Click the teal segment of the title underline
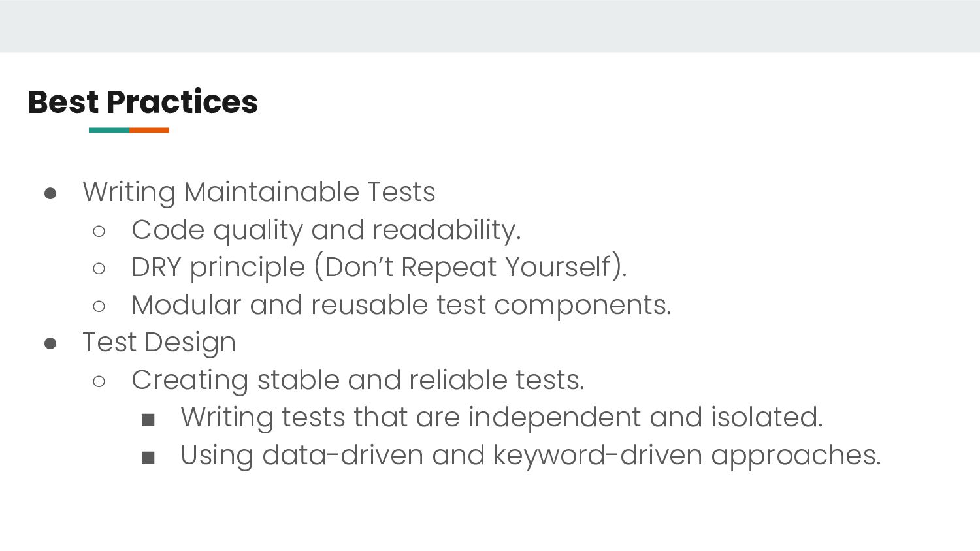The image size is (980, 551). [x=108, y=130]
